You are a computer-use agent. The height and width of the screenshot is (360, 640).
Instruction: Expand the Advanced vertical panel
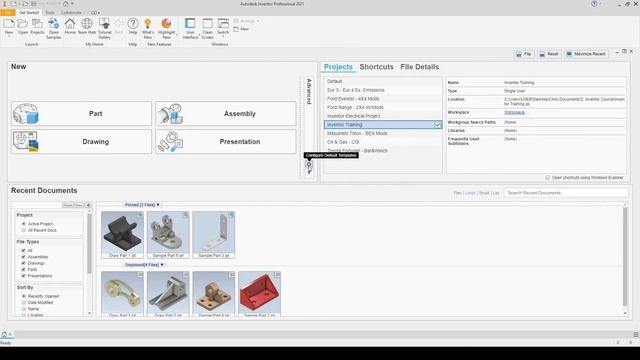point(309,91)
